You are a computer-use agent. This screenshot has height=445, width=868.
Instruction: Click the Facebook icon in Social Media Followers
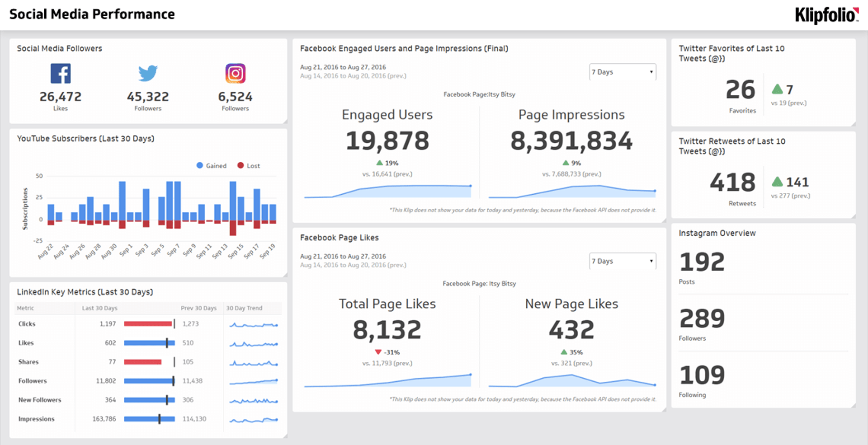tap(61, 73)
